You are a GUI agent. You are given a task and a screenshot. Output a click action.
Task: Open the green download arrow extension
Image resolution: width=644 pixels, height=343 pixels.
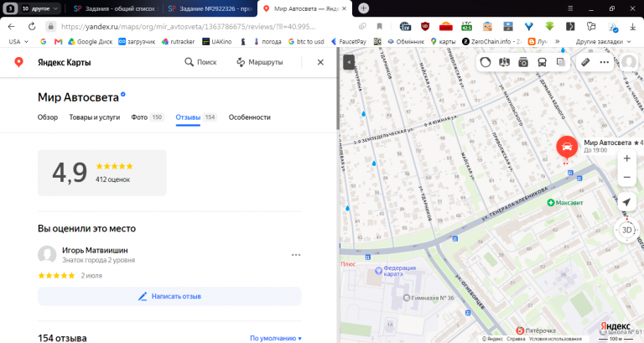click(549, 27)
